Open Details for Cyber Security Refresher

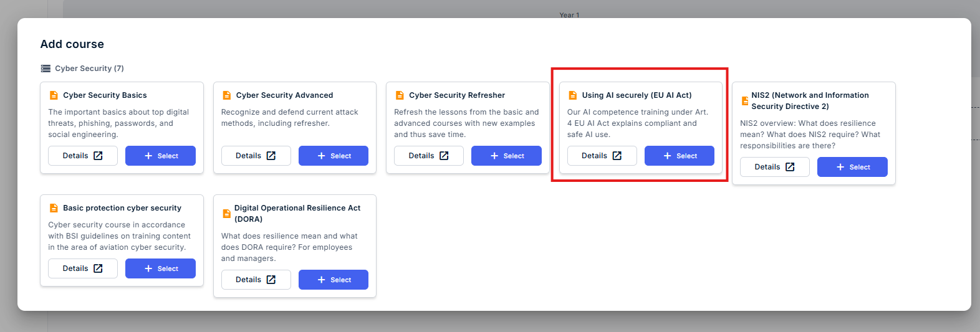pyautogui.click(x=429, y=156)
